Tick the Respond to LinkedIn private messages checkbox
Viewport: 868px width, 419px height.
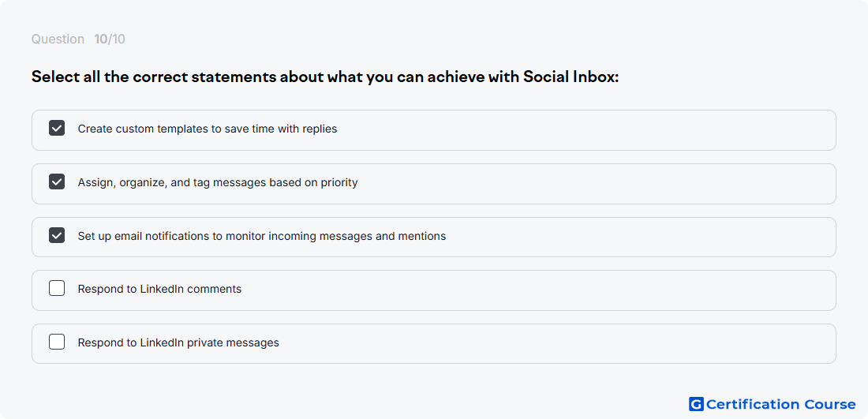[57, 342]
